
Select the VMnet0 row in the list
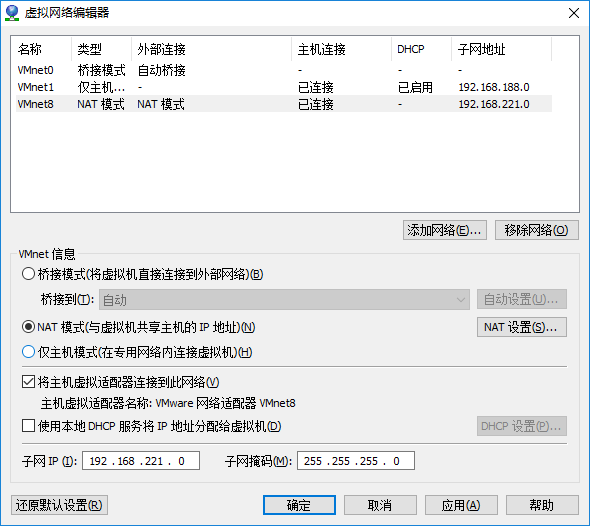click(x=284, y=70)
